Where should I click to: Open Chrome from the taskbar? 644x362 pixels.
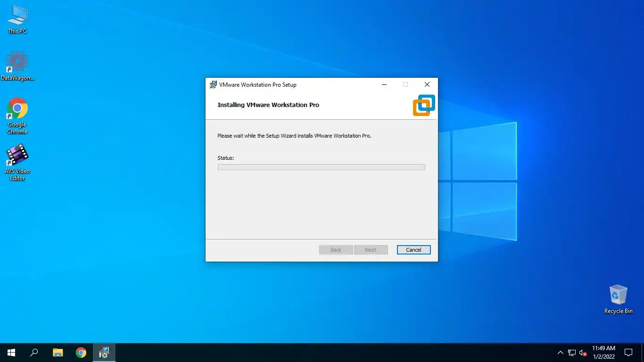(81, 353)
